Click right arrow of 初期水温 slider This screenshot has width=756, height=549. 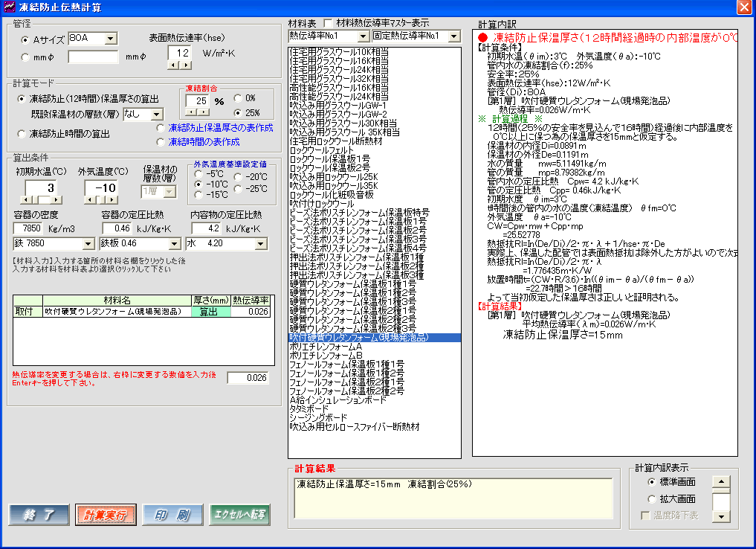tap(57, 200)
